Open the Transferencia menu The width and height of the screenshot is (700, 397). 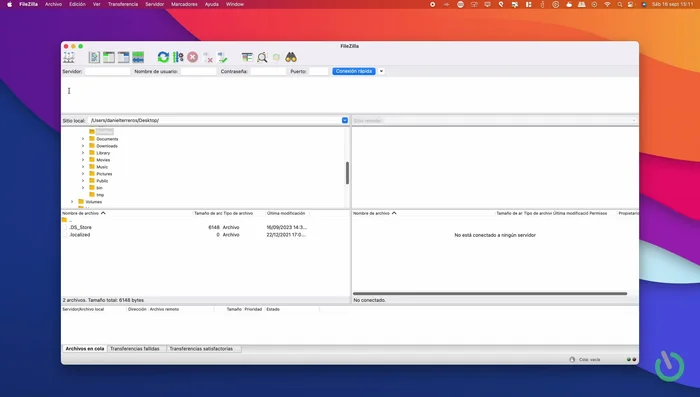pos(123,4)
